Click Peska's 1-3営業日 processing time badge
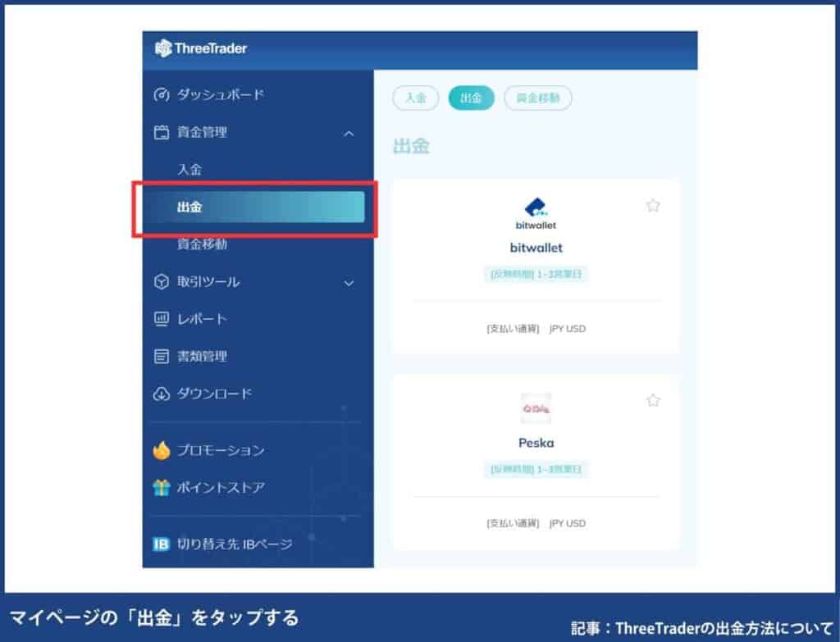840x642 pixels. [536, 469]
